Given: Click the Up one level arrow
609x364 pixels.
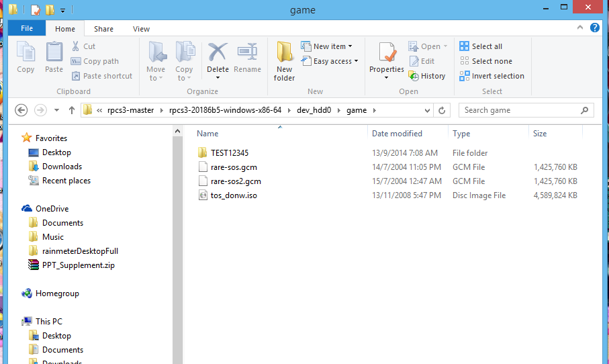Looking at the screenshot, I should 72,110.
